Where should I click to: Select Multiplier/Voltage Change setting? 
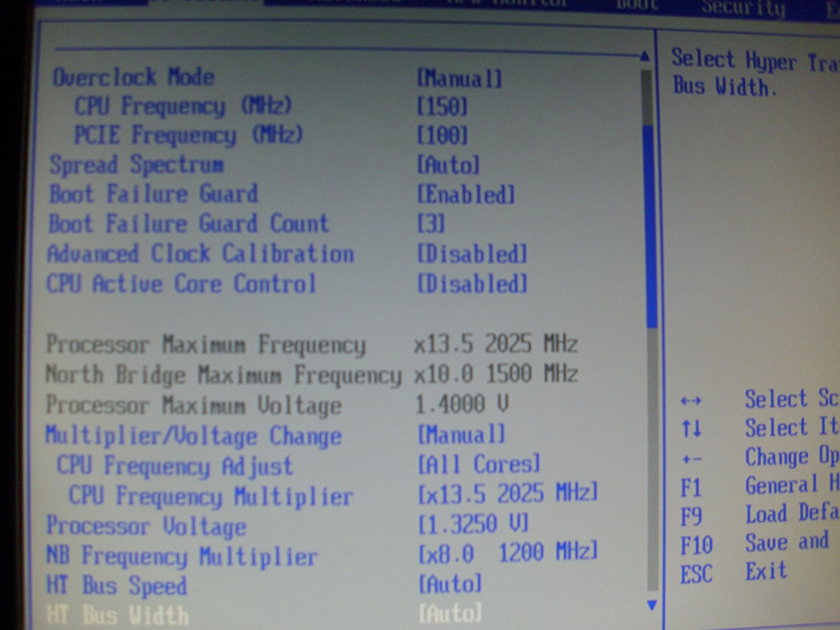194,435
